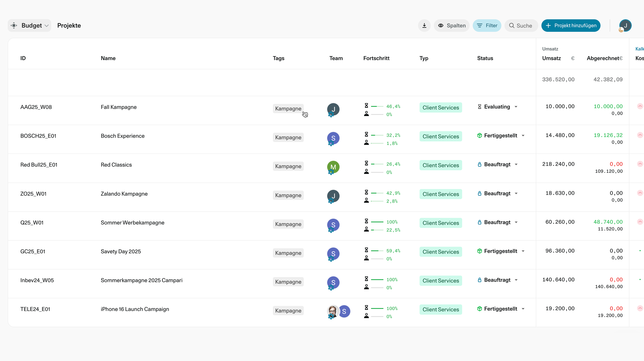Open the Red Classics project name
This screenshot has width=644, height=361.
click(x=116, y=165)
